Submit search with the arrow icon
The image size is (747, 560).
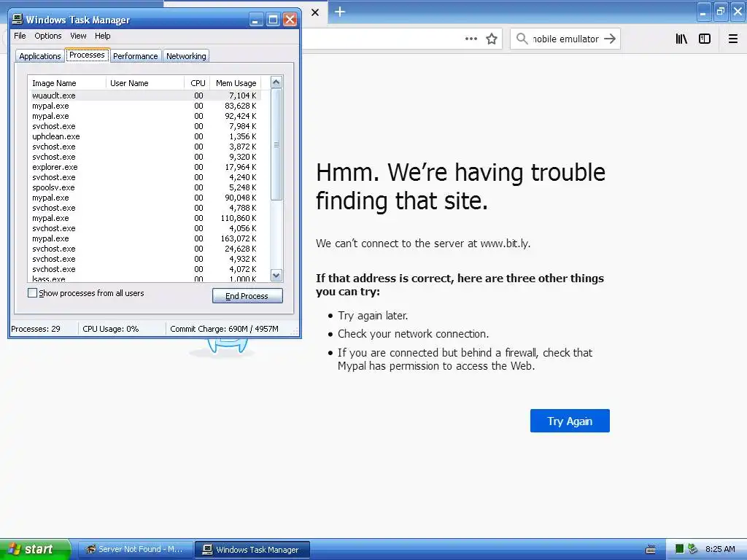[x=610, y=39]
